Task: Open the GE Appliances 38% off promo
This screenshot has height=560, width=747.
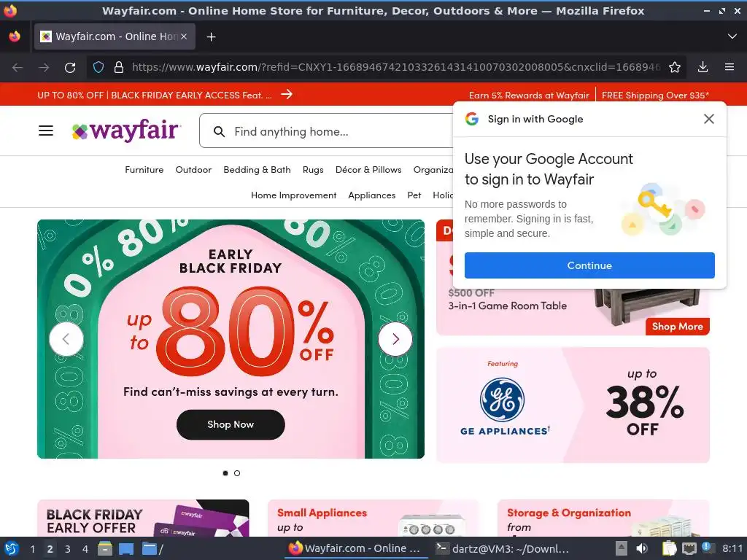Action: (573, 405)
